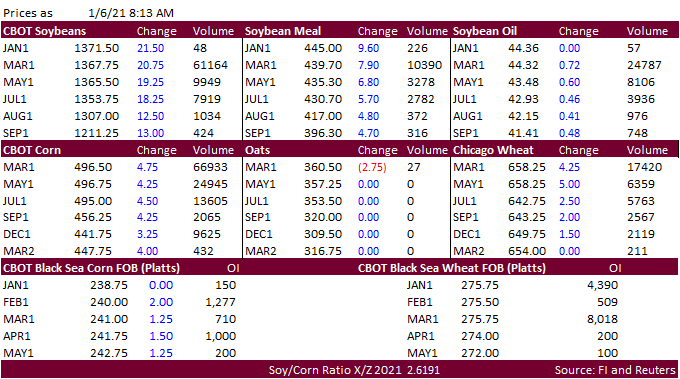Click the Soybean Meal header
The image size is (680, 379).
tap(283, 31)
